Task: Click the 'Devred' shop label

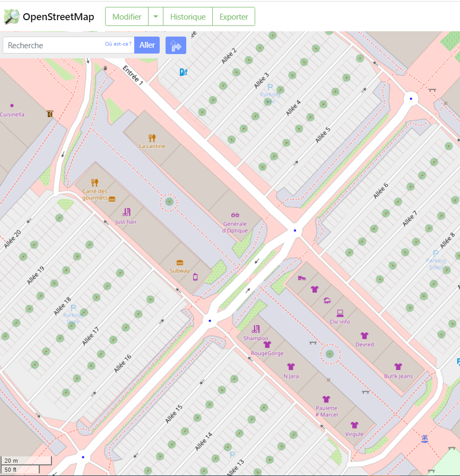Action: point(364,345)
